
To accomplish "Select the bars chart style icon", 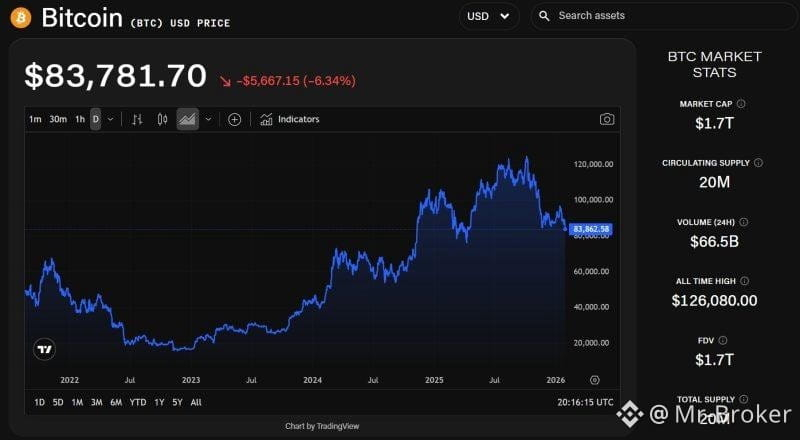I will click(x=137, y=119).
